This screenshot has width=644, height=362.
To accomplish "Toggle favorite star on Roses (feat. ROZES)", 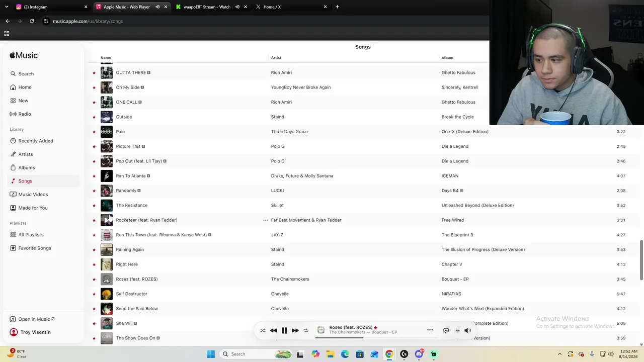I will (94, 279).
